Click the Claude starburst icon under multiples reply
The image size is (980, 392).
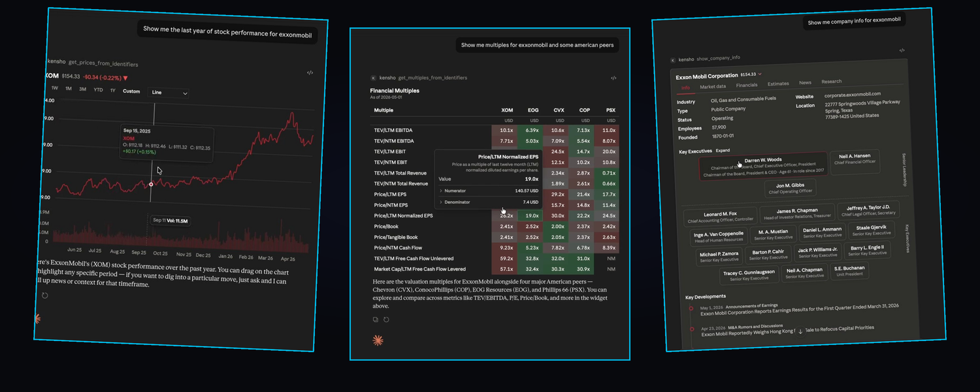click(x=378, y=340)
